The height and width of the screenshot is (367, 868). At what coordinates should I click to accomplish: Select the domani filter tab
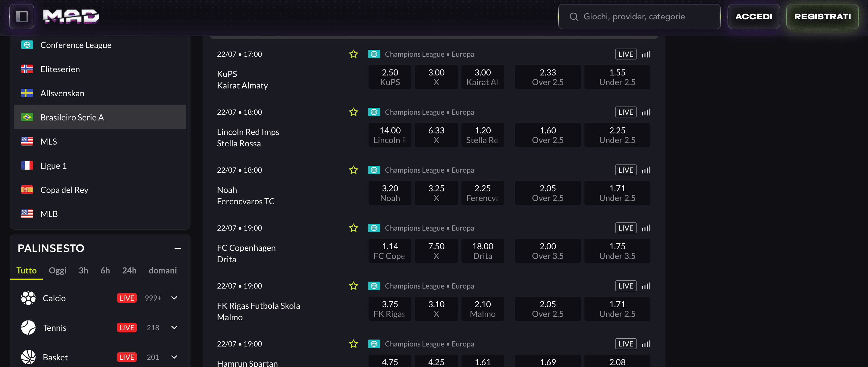click(x=163, y=270)
